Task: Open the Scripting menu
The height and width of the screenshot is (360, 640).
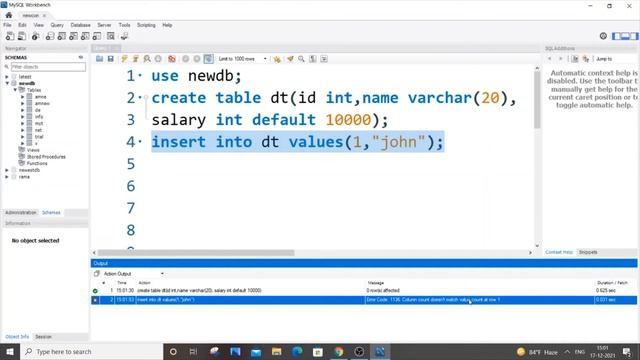Action: click(x=146, y=25)
